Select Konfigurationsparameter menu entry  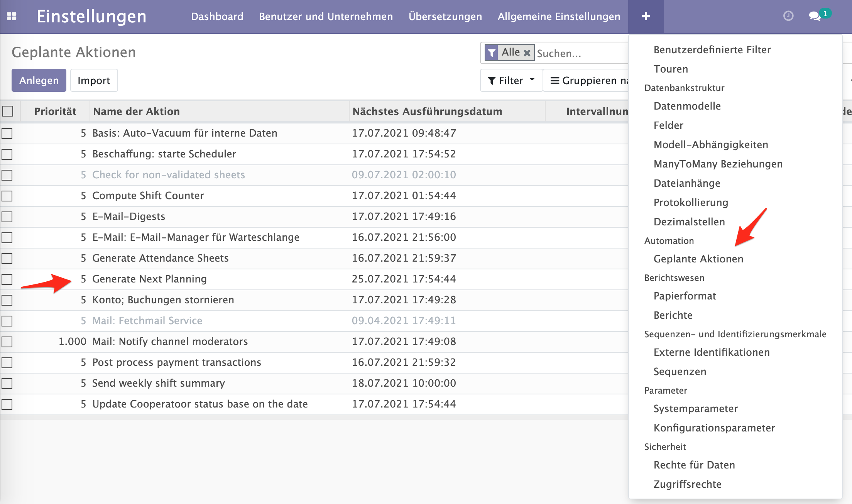[714, 428]
